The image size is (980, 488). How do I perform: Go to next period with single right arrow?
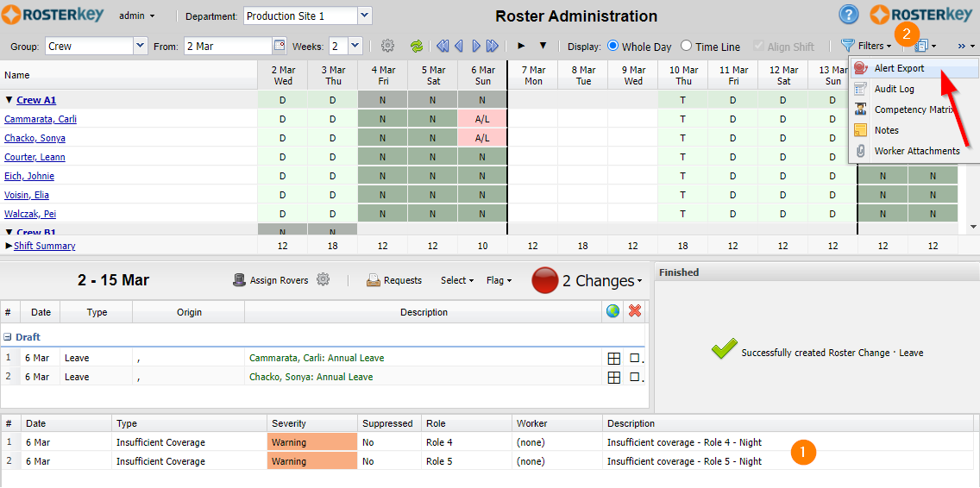(x=475, y=46)
